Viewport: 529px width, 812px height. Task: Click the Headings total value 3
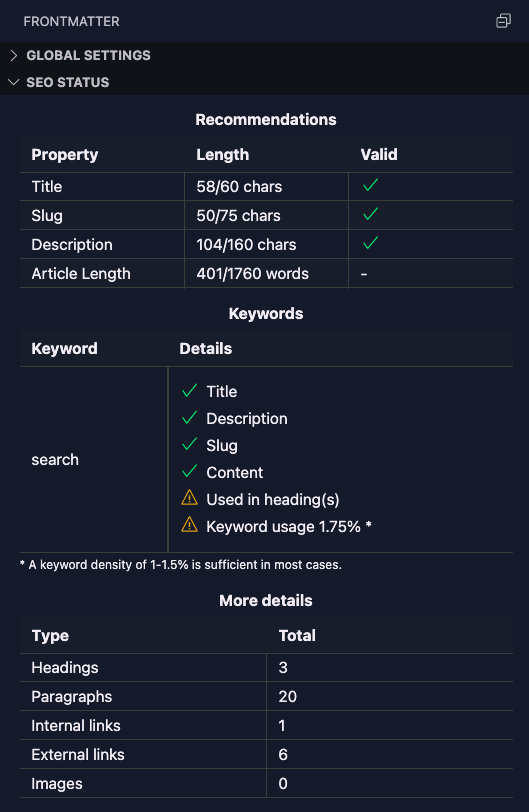(x=283, y=668)
